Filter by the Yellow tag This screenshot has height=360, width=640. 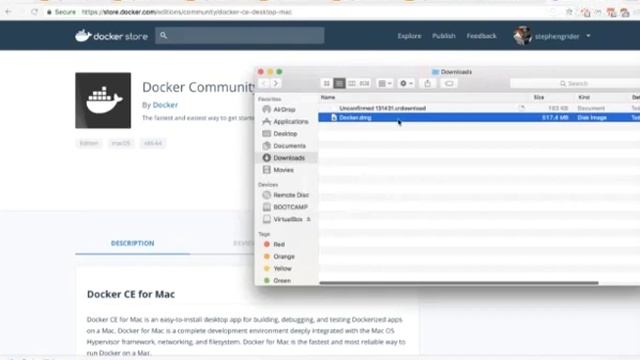point(282,269)
